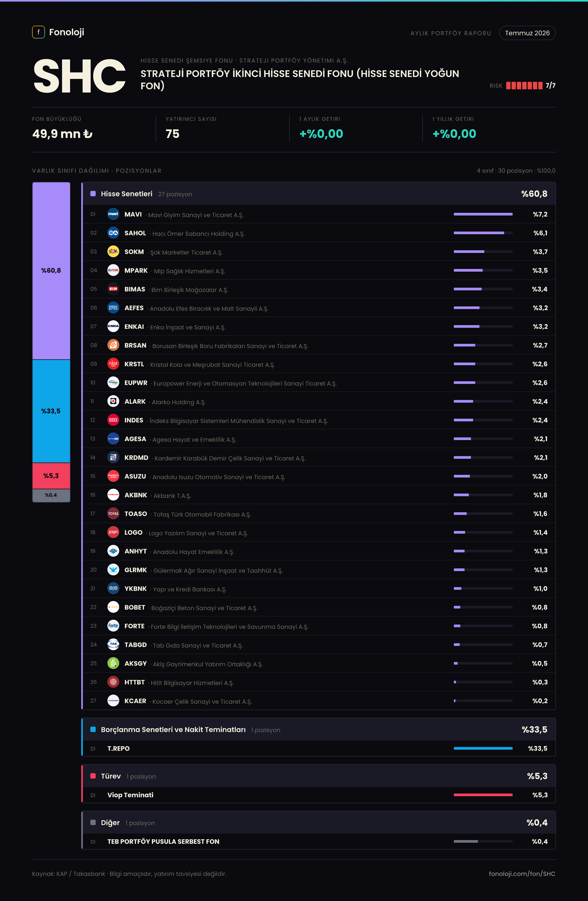This screenshot has height=901, width=588.
Task: Click the ANHYT Anadolu Hayat logo
Action: pyautogui.click(x=113, y=551)
